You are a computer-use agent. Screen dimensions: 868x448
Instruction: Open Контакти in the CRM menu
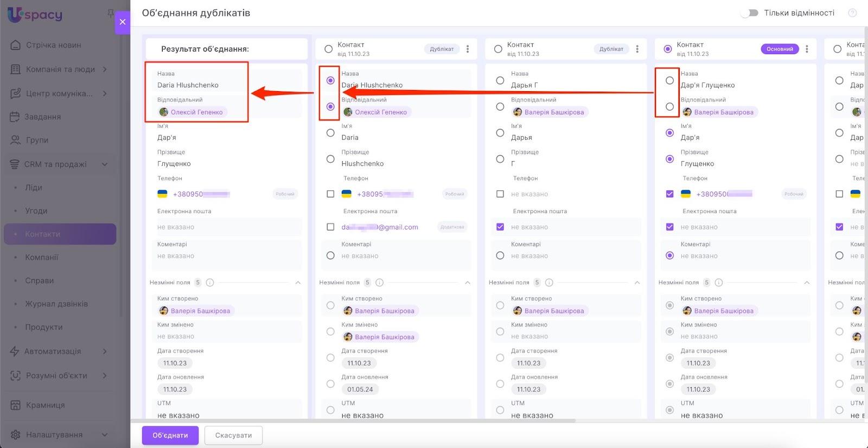pos(60,234)
